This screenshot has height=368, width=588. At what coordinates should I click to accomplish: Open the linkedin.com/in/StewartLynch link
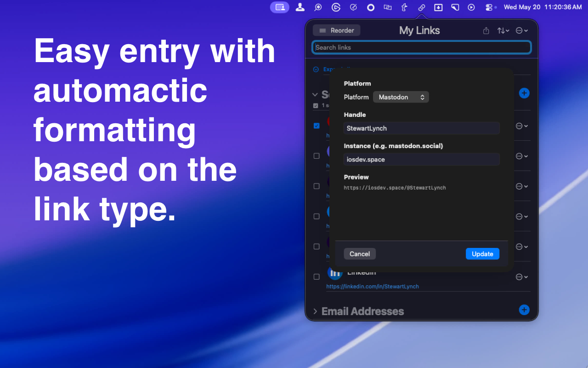click(373, 287)
